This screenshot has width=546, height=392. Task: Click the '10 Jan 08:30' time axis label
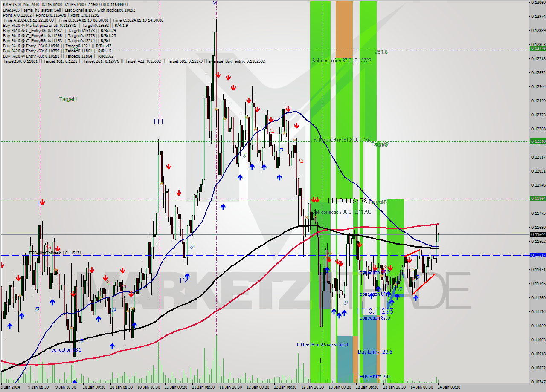click(121, 387)
